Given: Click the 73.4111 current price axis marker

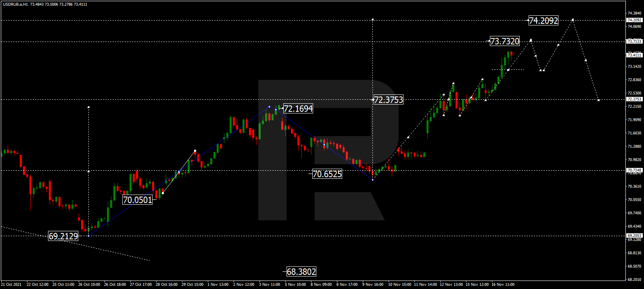Looking at the screenshot, I should tap(634, 55).
